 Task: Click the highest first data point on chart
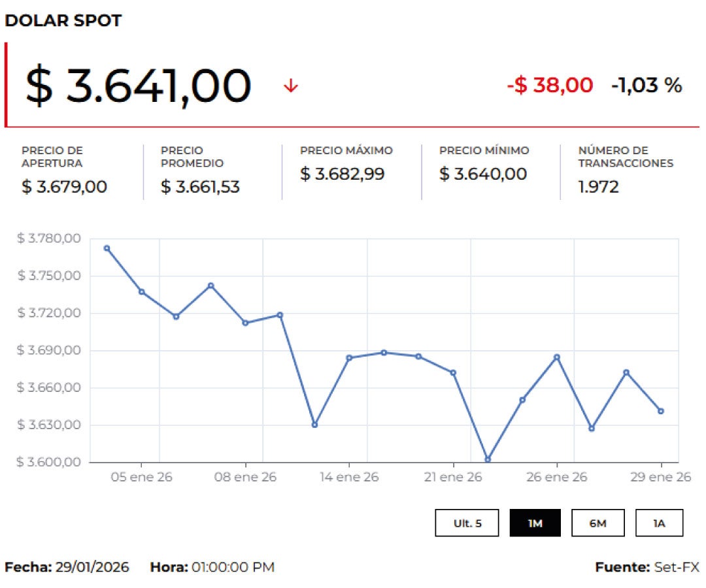point(107,248)
